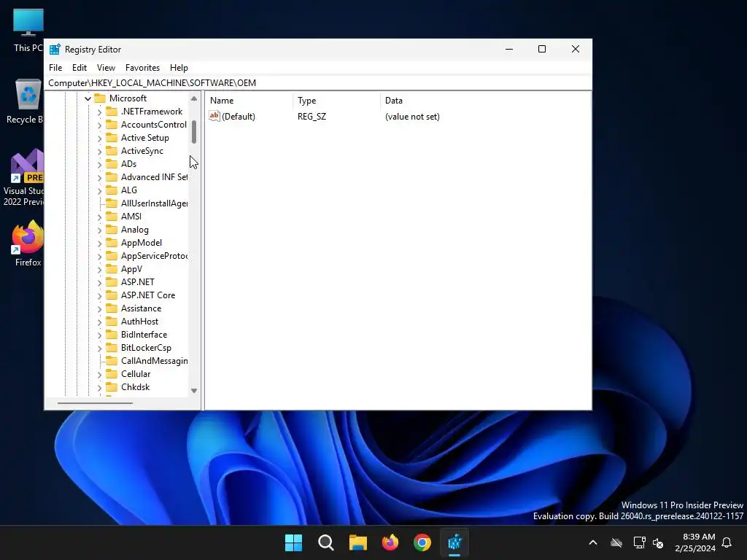Select the (Default) value name
This screenshot has height=560, width=747.
(239, 117)
